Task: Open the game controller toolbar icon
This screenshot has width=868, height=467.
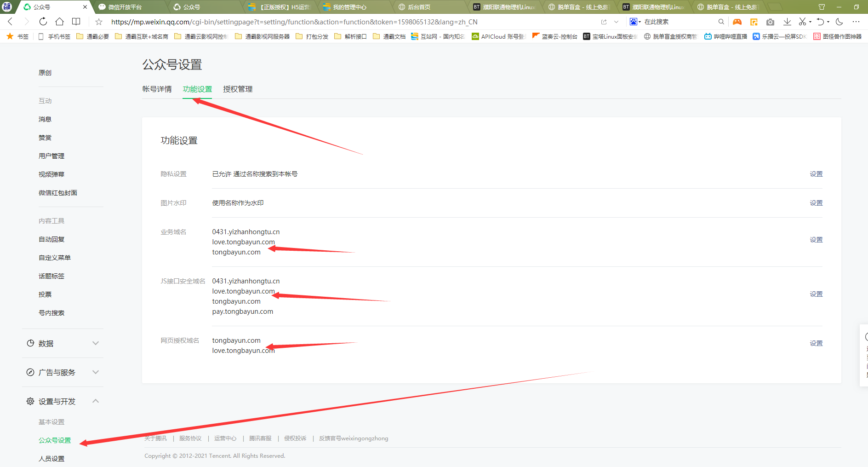Action: [x=737, y=22]
